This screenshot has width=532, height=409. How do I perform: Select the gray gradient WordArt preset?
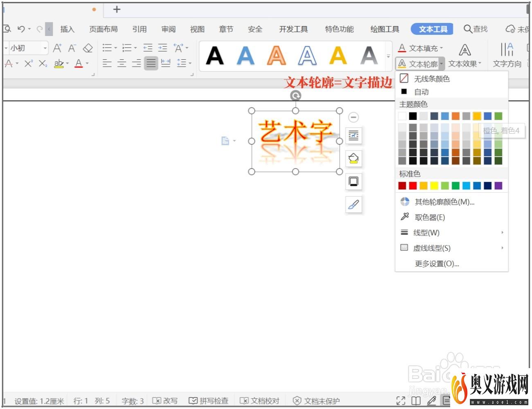point(369,56)
